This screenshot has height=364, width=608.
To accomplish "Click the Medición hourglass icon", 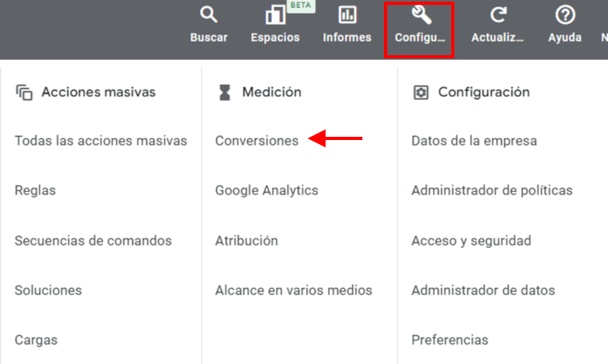I will click(225, 93).
